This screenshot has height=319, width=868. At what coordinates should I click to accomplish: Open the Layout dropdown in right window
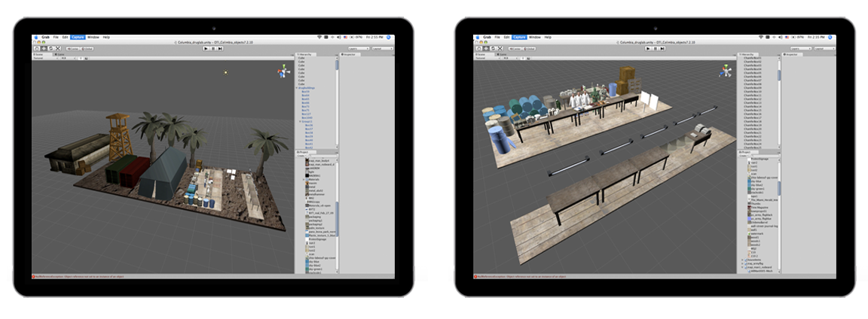(x=824, y=48)
